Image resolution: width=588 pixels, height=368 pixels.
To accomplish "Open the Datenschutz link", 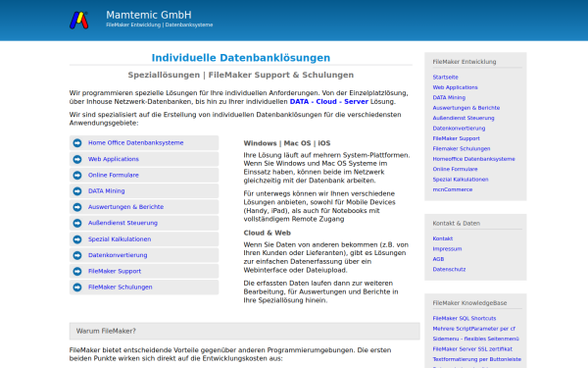I will click(x=449, y=269).
